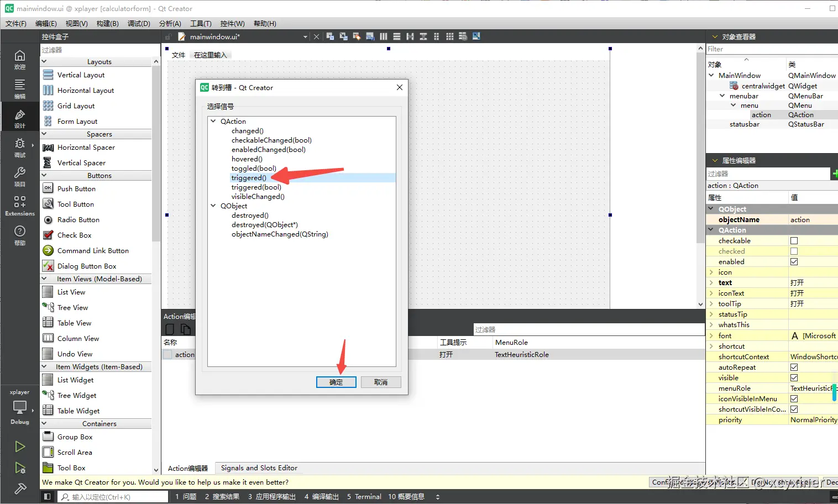Open 文件(F) menu in menu bar
838x504 pixels.
click(16, 23)
